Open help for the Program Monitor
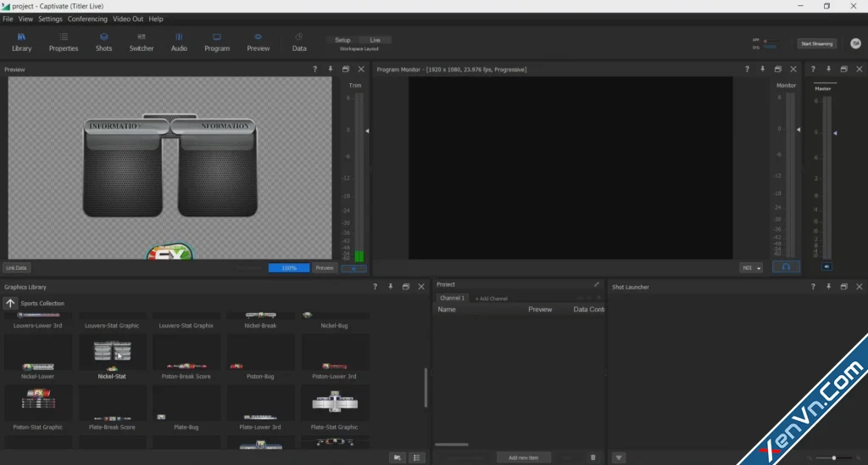 pyautogui.click(x=747, y=70)
